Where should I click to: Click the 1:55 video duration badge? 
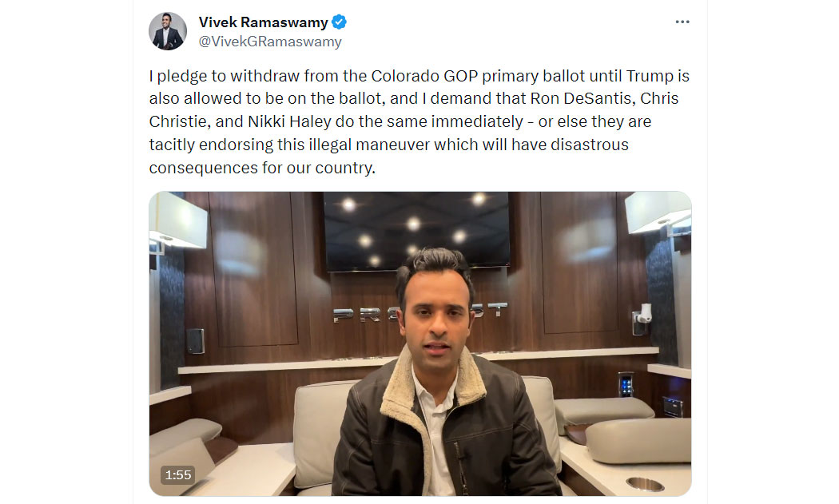coord(177,475)
